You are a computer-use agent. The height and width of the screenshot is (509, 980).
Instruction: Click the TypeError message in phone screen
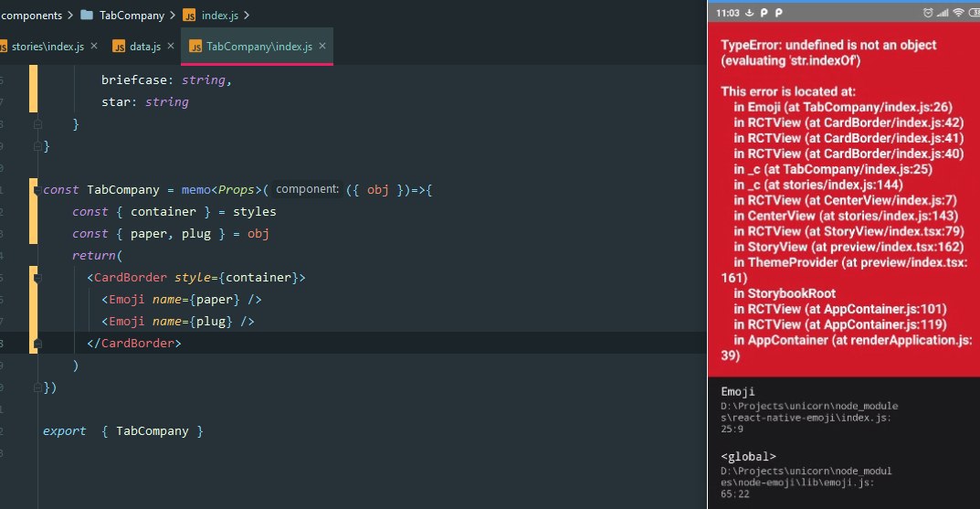(x=828, y=52)
